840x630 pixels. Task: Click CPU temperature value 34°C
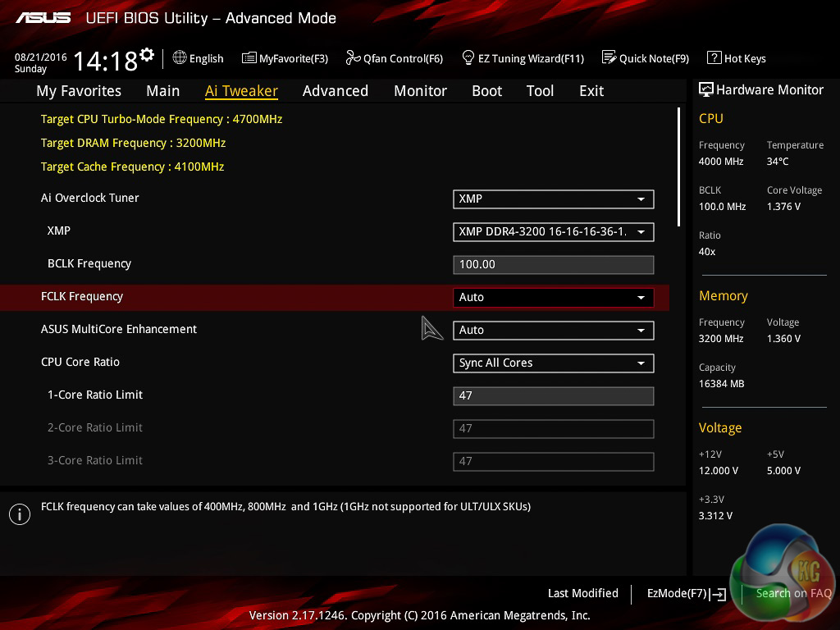pyautogui.click(x=778, y=162)
